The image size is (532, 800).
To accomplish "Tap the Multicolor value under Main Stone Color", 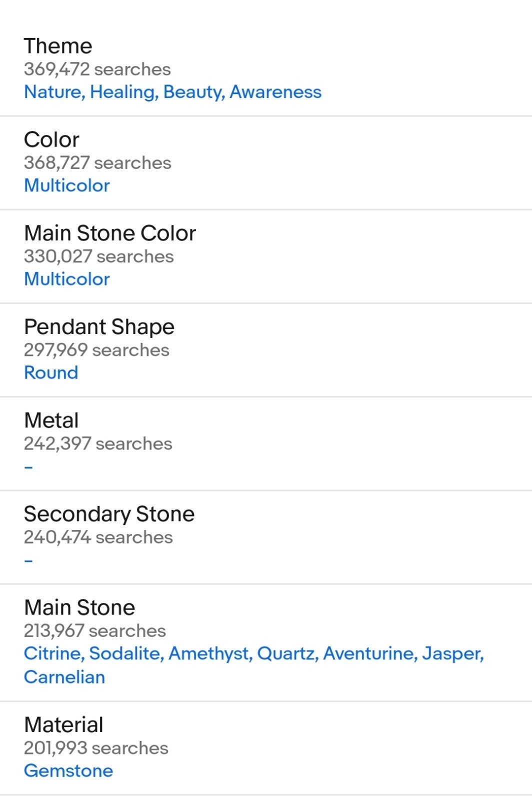I will tap(67, 279).
